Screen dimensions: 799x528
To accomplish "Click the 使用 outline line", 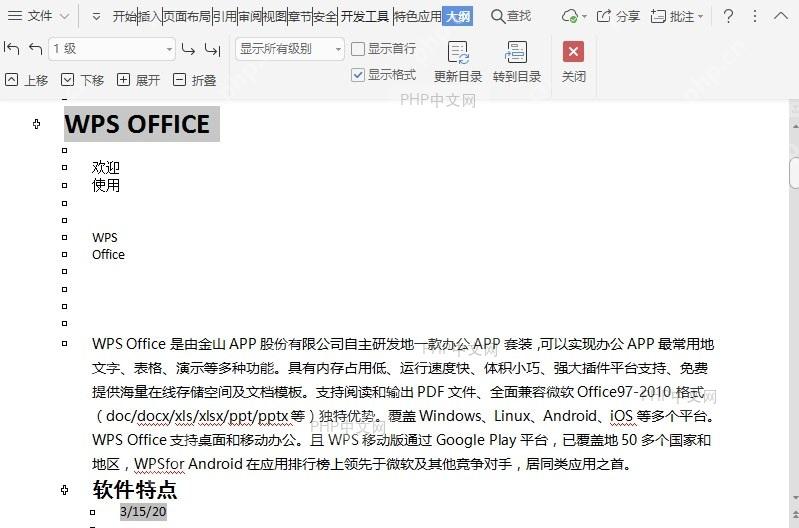I will tap(105, 185).
